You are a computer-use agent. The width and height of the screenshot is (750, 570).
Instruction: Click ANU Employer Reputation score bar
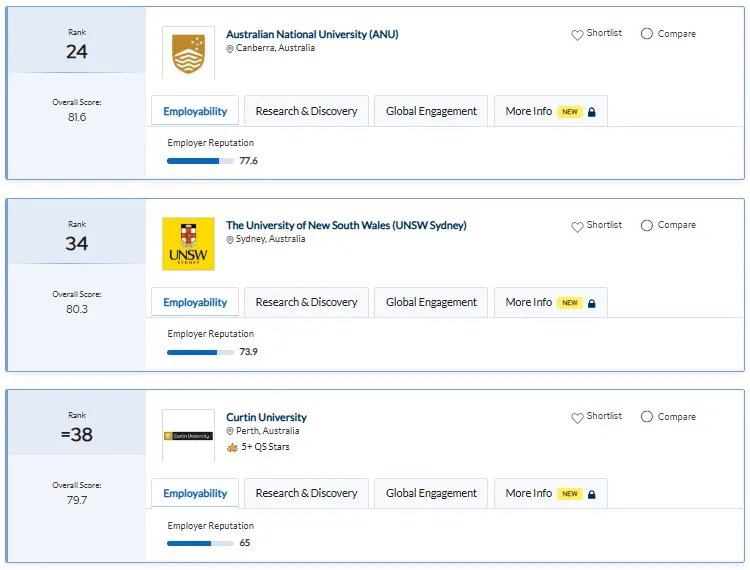[200, 161]
